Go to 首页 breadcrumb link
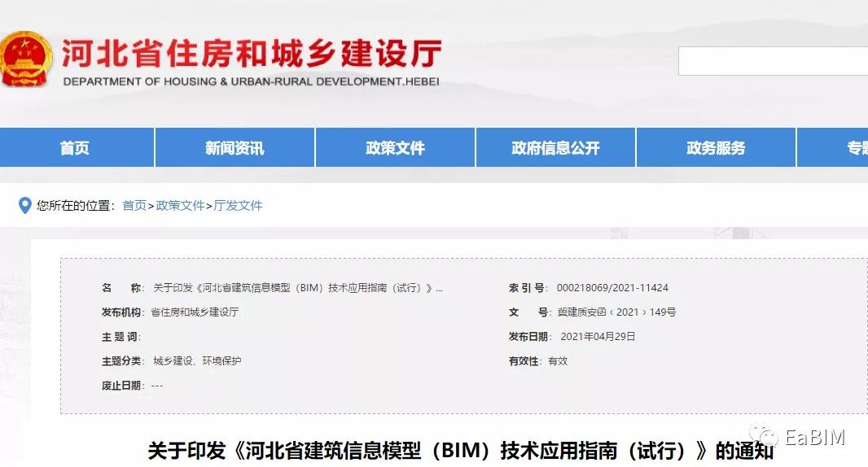Screen dimensions: 868x467 click(134, 205)
